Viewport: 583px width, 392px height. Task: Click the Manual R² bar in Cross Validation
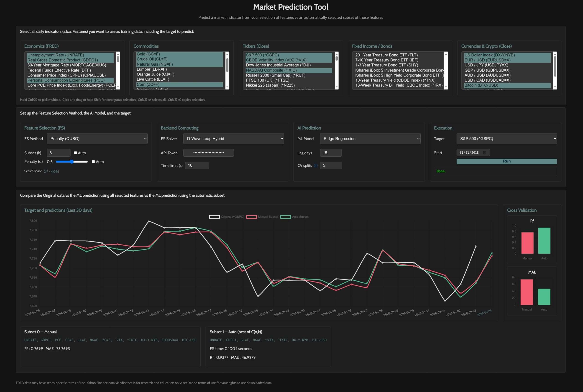(x=527, y=243)
